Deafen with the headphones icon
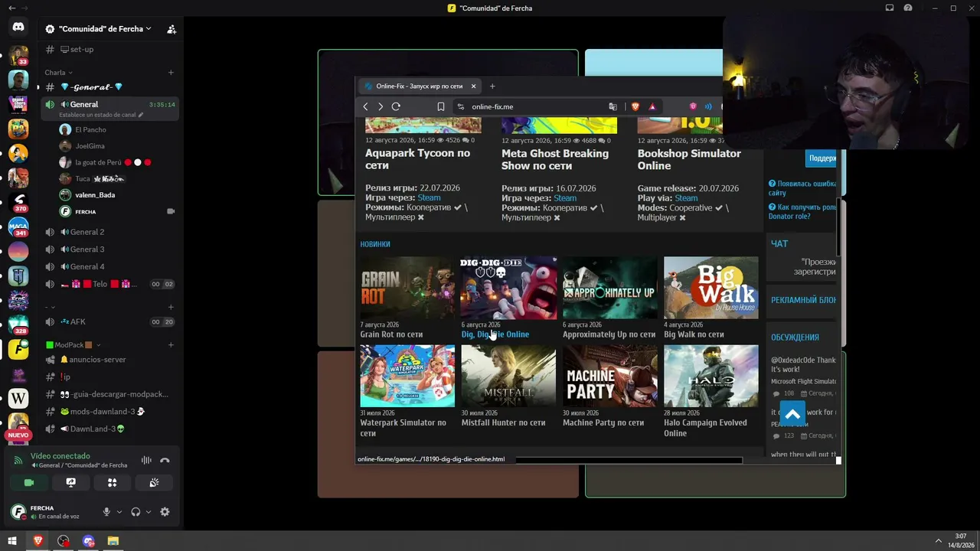980x551 pixels. 136,512
